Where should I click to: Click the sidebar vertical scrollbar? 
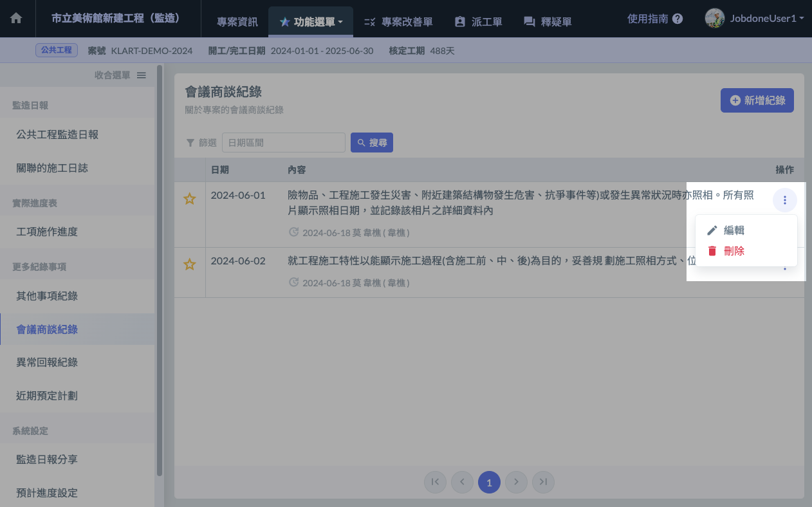[x=160, y=270]
